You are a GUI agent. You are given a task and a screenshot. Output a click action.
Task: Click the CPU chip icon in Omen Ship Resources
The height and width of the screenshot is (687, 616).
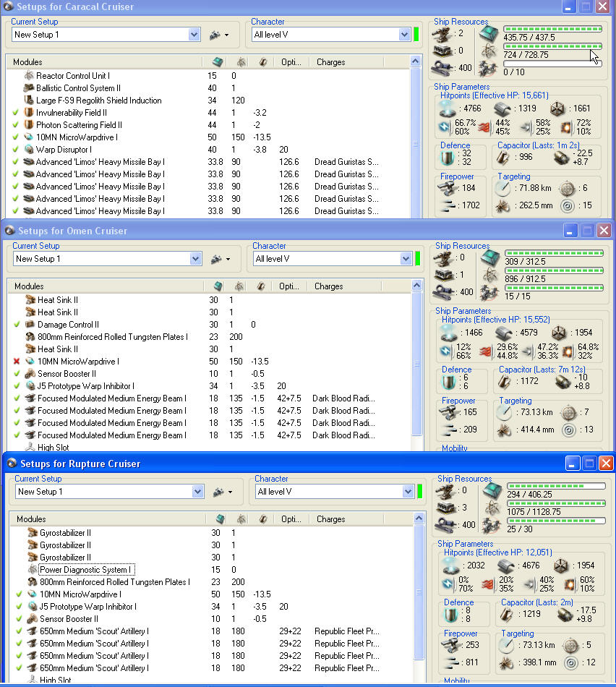(489, 257)
